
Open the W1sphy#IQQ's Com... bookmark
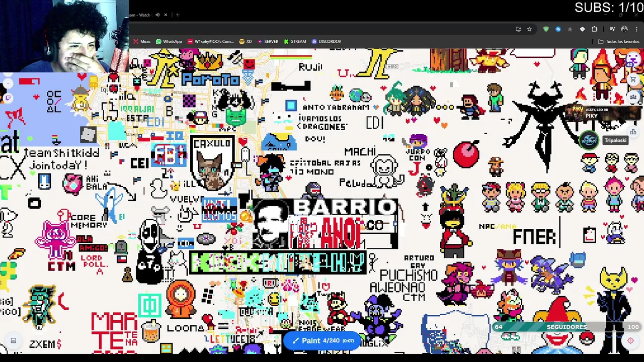click(210, 41)
